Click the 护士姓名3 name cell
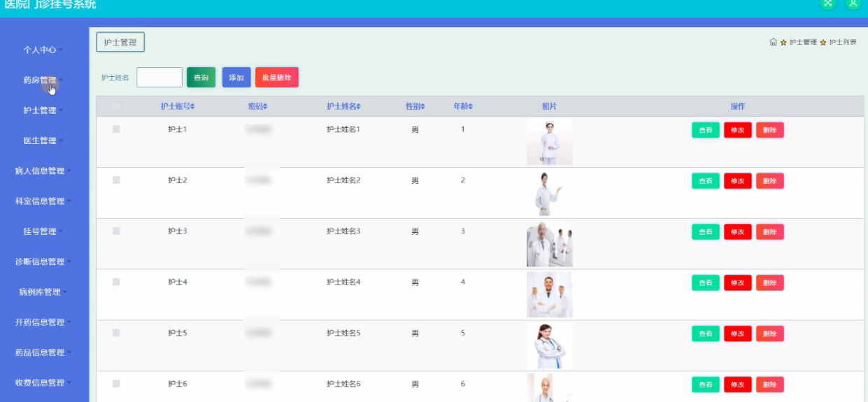This screenshot has height=402, width=868. (x=343, y=231)
